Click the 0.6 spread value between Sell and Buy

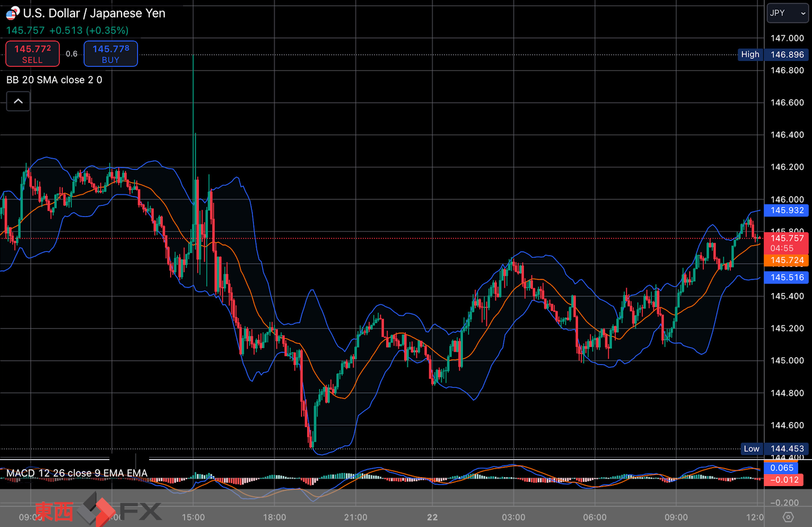click(72, 54)
